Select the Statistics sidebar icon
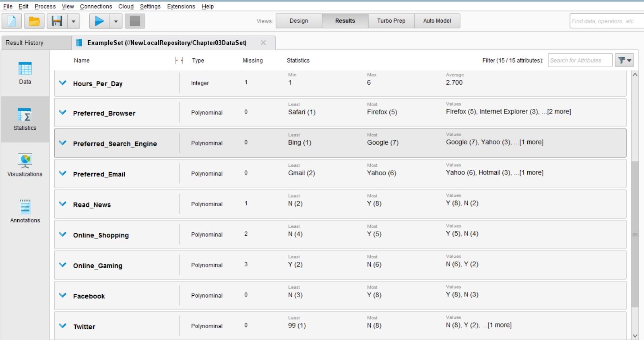Image resolution: width=644 pixels, height=340 pixels. pos(25,119)
